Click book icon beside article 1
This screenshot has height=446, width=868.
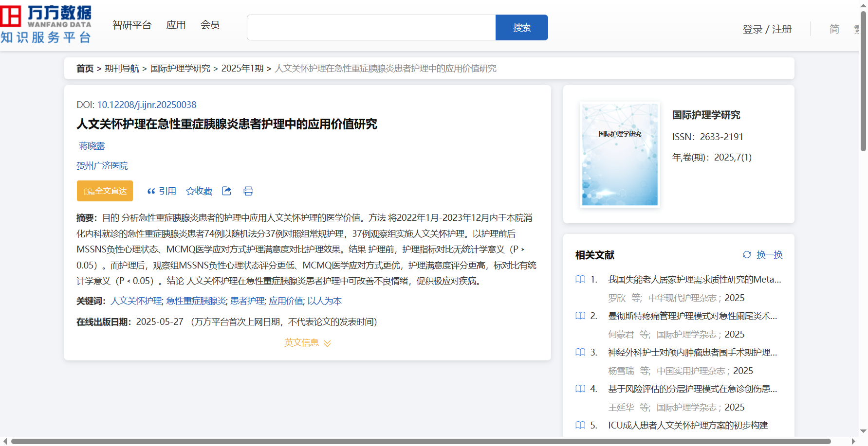(x=580, y=280)
